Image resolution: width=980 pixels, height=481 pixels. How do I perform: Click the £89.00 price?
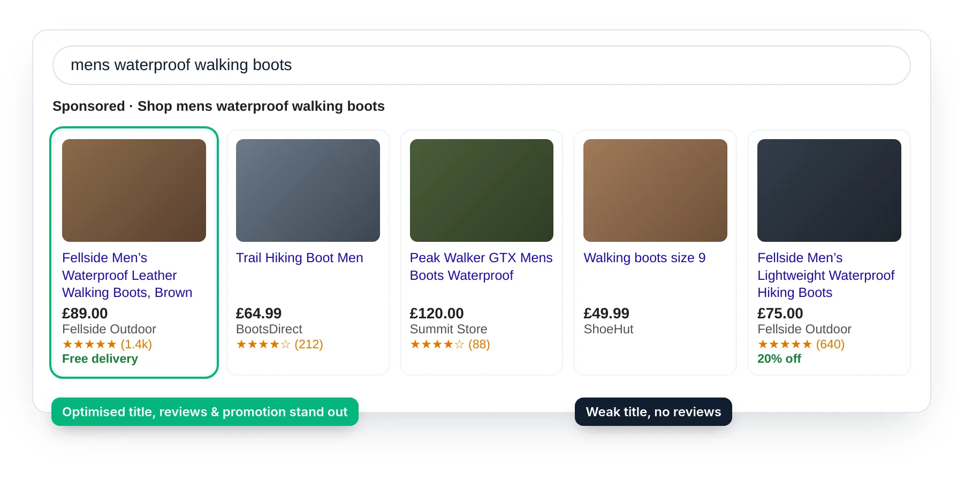(x=85, y=314)
